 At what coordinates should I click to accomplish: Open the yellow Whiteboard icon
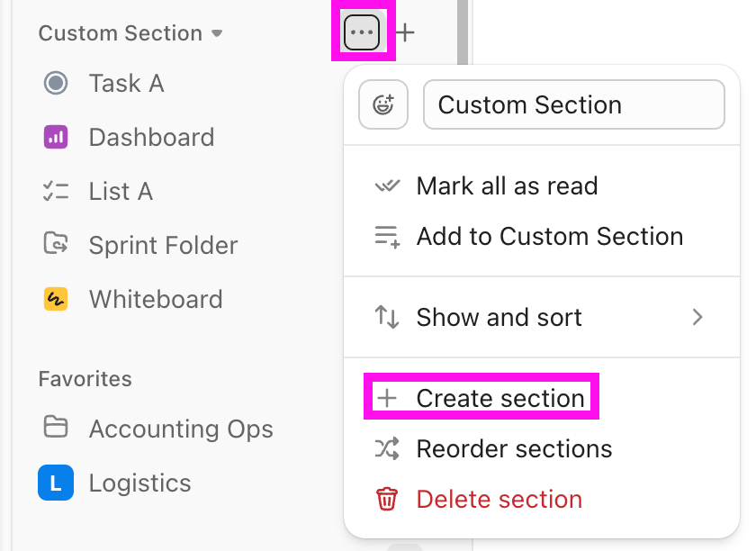pyautogui.click(x=56, y=299)
